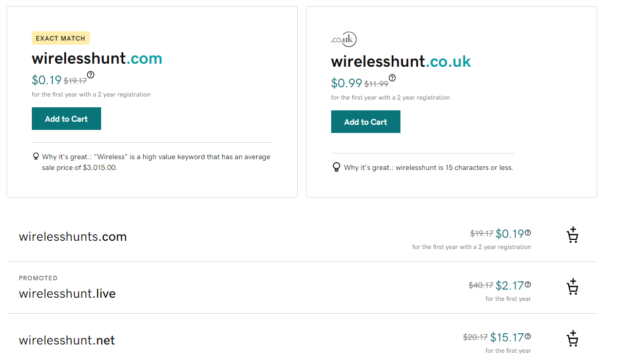Open price info icon for wirelesshunt.com
This screenshot has height=364, width=632.
pos(91,75)
